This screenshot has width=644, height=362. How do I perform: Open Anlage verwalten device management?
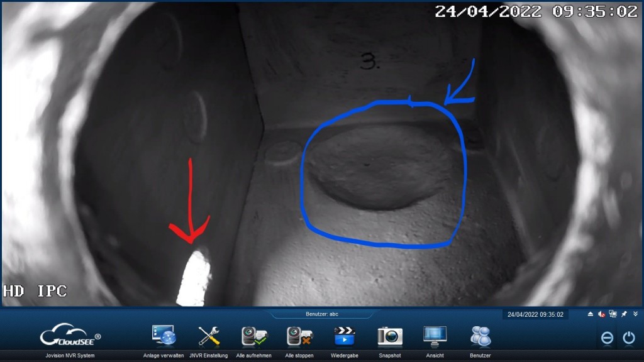pos(163,336)
